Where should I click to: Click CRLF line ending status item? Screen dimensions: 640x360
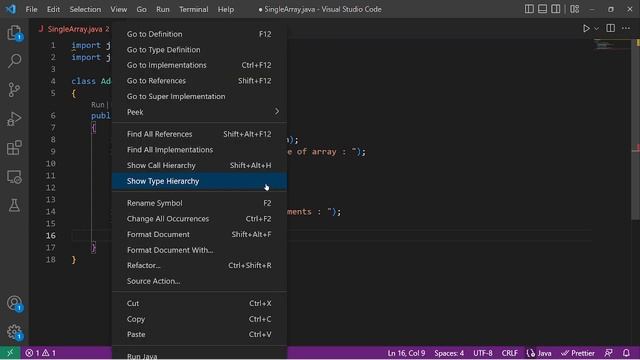(509, 353)
